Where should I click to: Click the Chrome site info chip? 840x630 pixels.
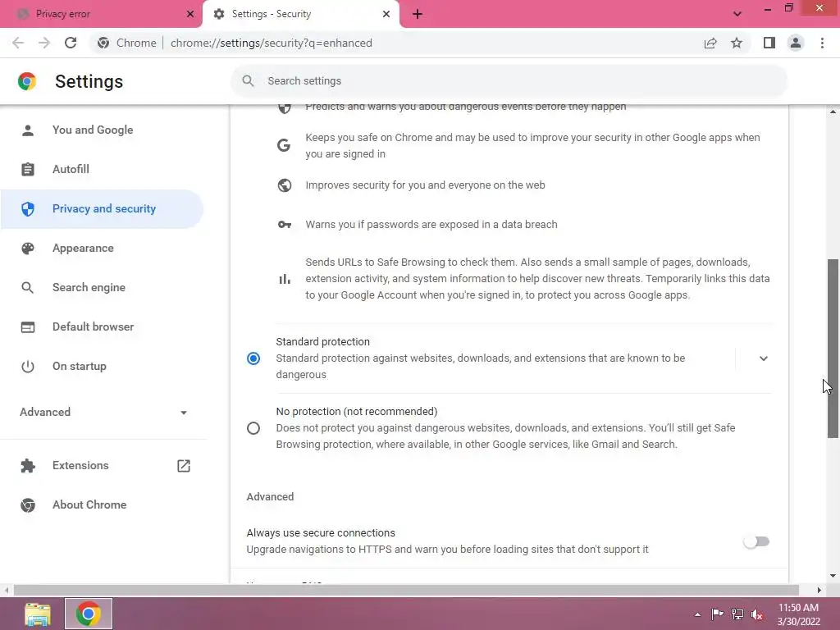pos(127,43)
